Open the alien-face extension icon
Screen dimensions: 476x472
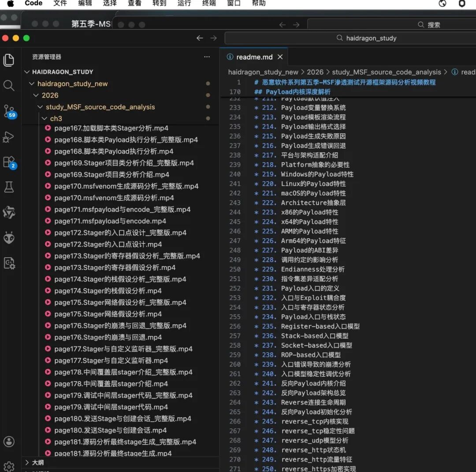[x=9, y=238]
